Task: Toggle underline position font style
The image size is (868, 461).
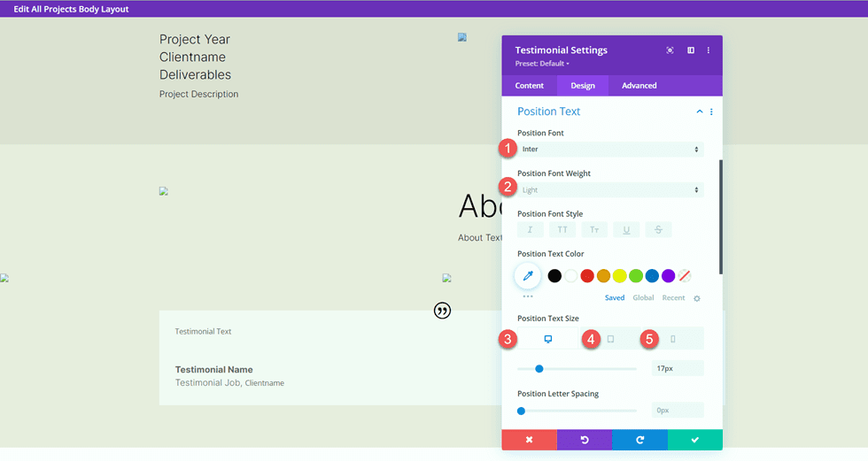Action: coord(627,230)
